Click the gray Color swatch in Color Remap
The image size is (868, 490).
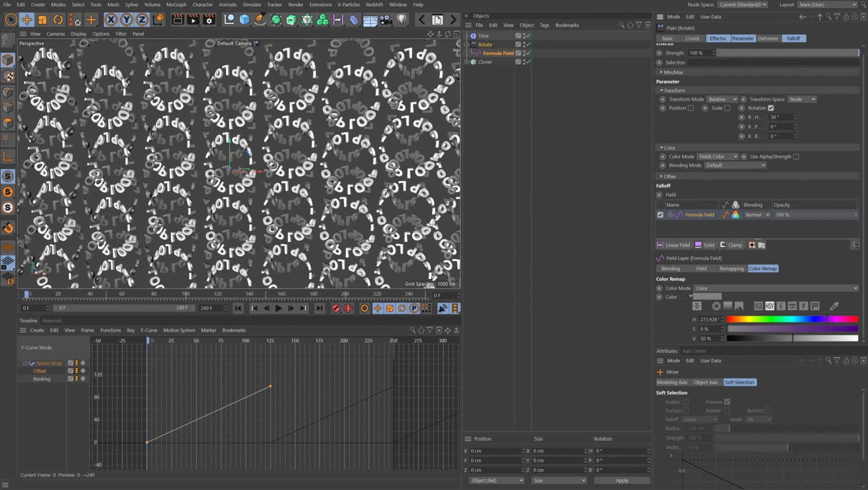[707, 297]
